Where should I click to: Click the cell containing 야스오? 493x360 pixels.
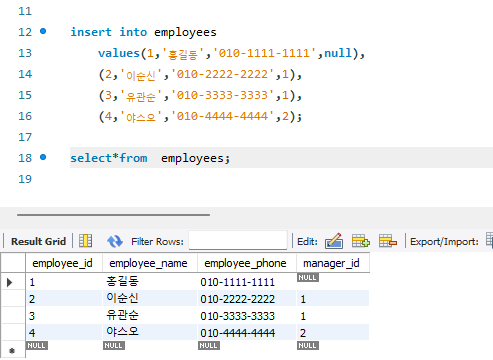[149, 332]
